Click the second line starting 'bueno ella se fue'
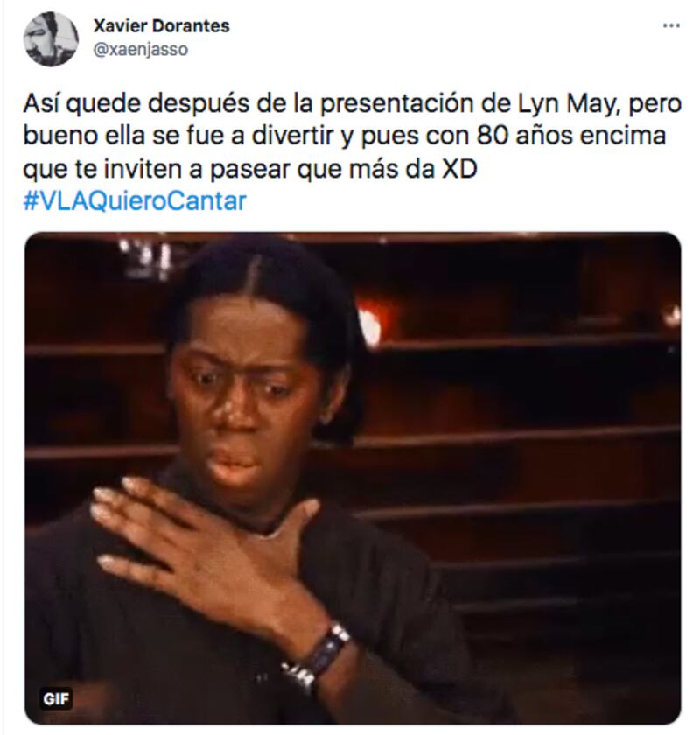Viewport: 700px width, 735px height. tap(345, 136)
